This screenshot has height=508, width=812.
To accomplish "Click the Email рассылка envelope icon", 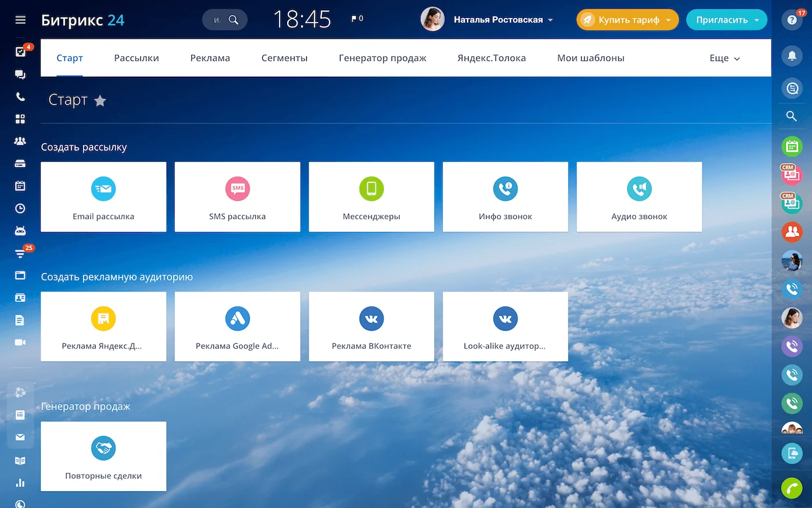I will pyautogui.click(x=103, y=189).
